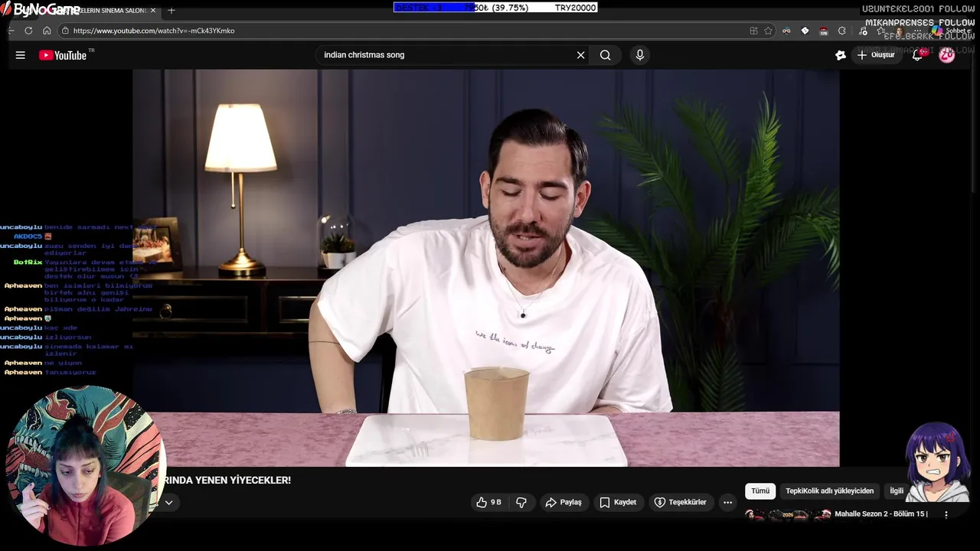980x551 pixels.
Task: Navigate back in the browser
Action: [x=11, y=31]
